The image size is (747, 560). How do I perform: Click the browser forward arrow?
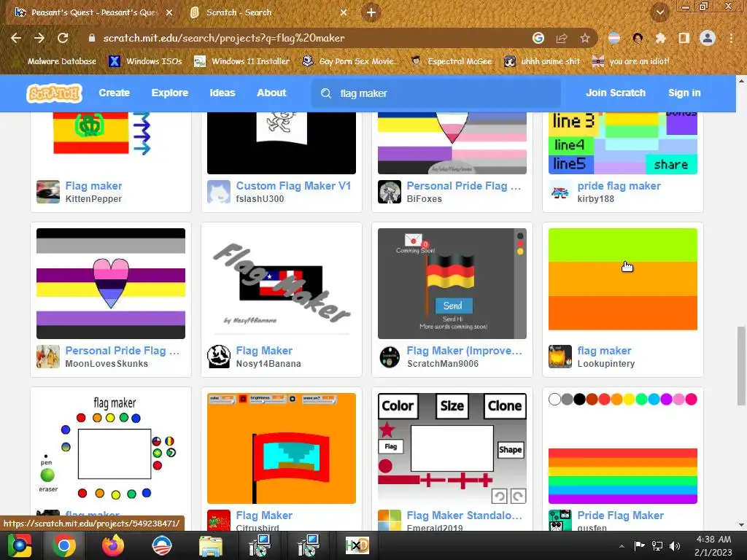39,38
